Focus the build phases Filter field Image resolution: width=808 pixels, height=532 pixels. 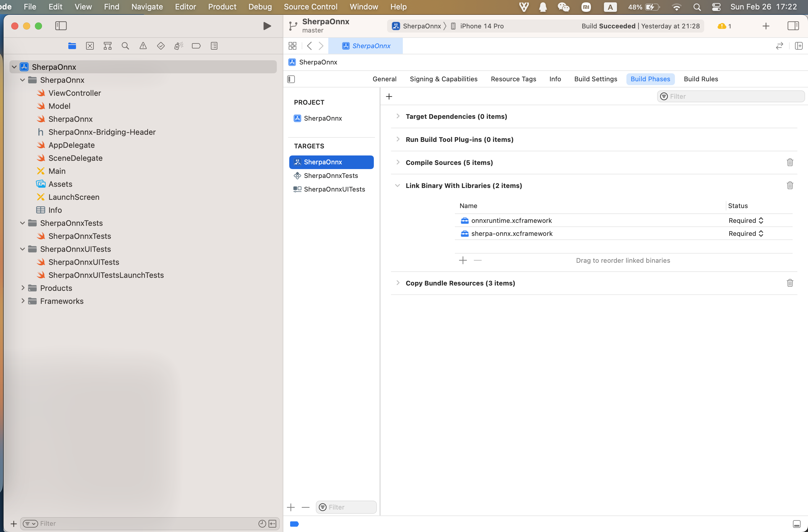(731, 96)
